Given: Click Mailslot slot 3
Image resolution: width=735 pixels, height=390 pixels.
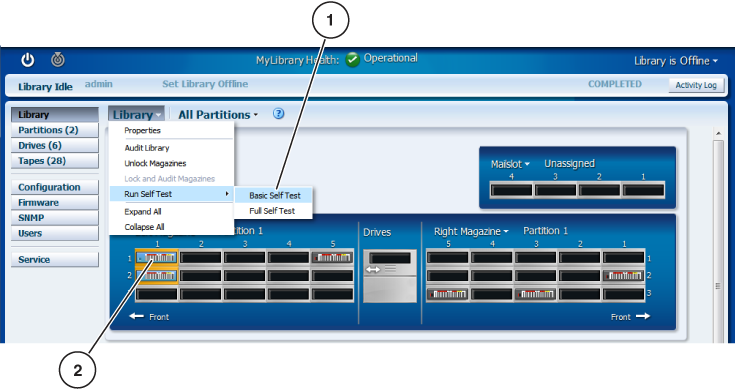Looking at the screenshot, I should (555, 190).
